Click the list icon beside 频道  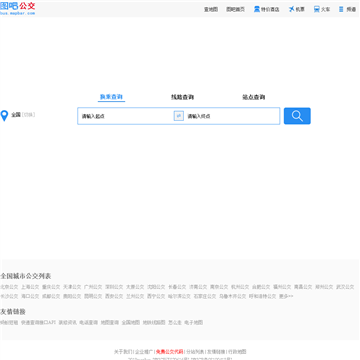pos(341,9)
